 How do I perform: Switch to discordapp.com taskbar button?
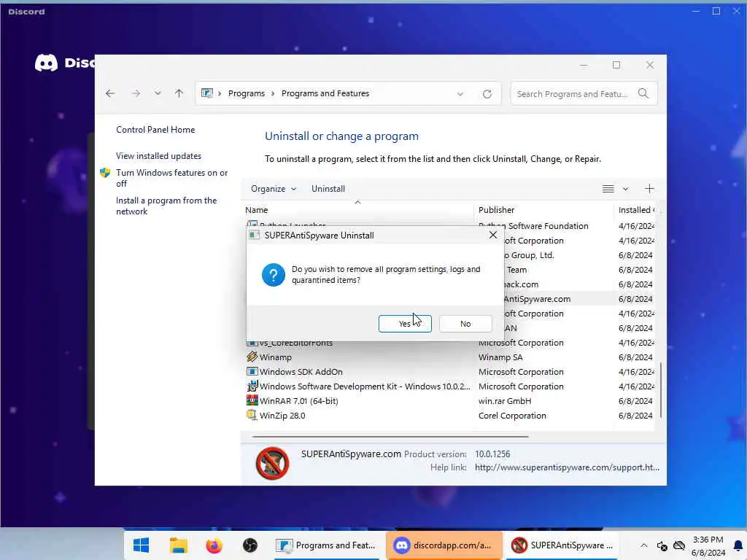pos(444,545)
